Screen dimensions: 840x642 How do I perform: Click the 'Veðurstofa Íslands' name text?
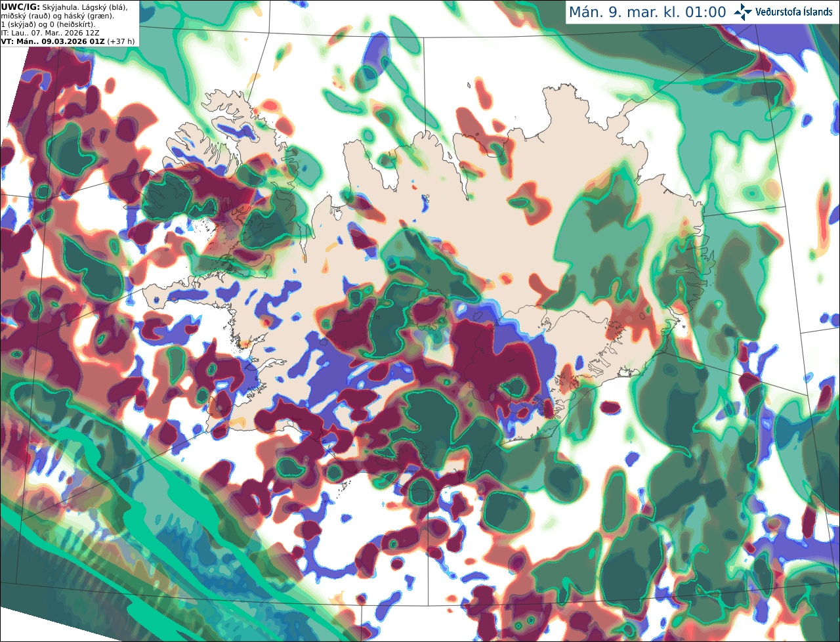point(794,12)
